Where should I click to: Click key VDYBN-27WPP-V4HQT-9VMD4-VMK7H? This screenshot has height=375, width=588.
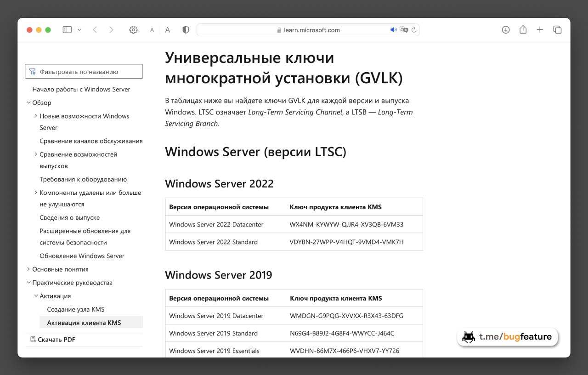coord(347,242)
